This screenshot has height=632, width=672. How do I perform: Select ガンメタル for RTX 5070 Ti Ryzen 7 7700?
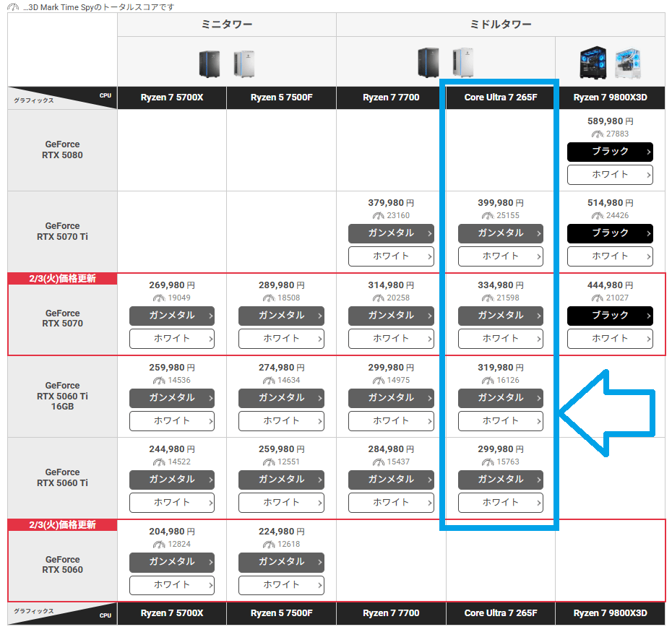click(x=391, y=233)
